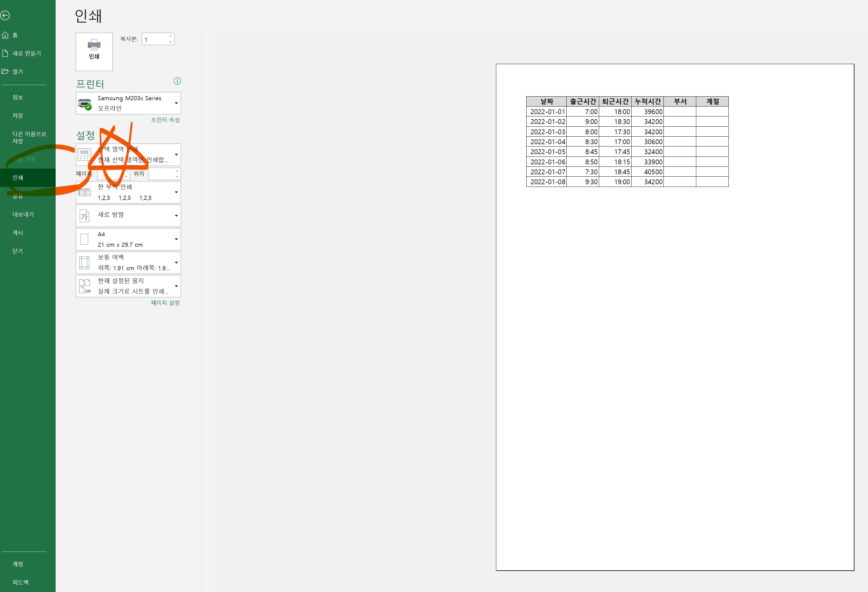Screen dimensions: 868x592
Task: Click the Open folder icon
Action: click(5, 71)
